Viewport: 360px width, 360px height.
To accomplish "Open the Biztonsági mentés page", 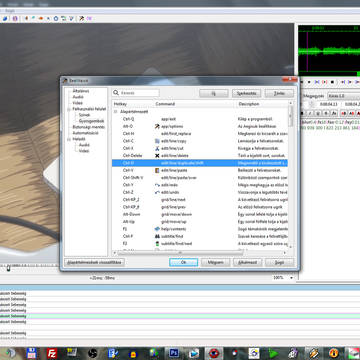I will (89, 127).
